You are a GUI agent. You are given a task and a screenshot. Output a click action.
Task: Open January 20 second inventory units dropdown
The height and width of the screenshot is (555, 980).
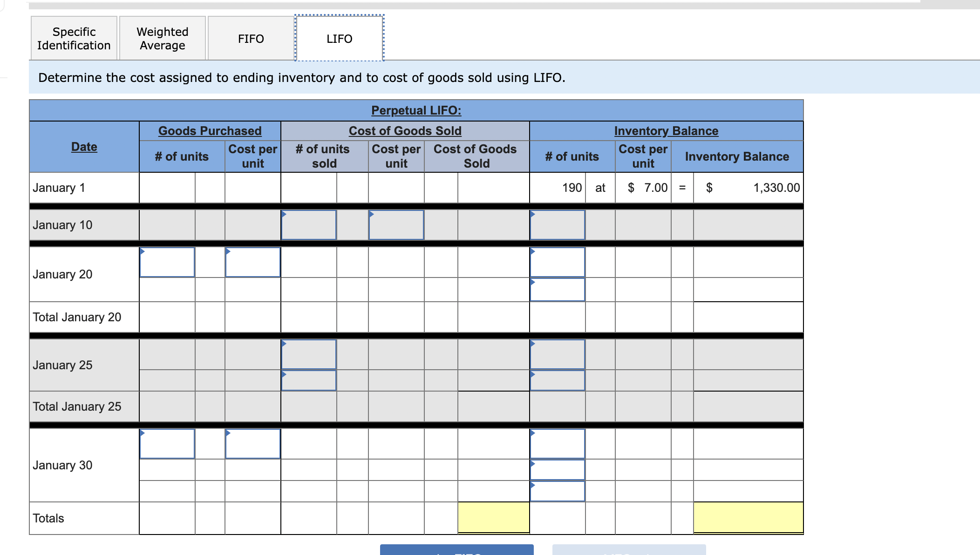(x=557, y=290)
